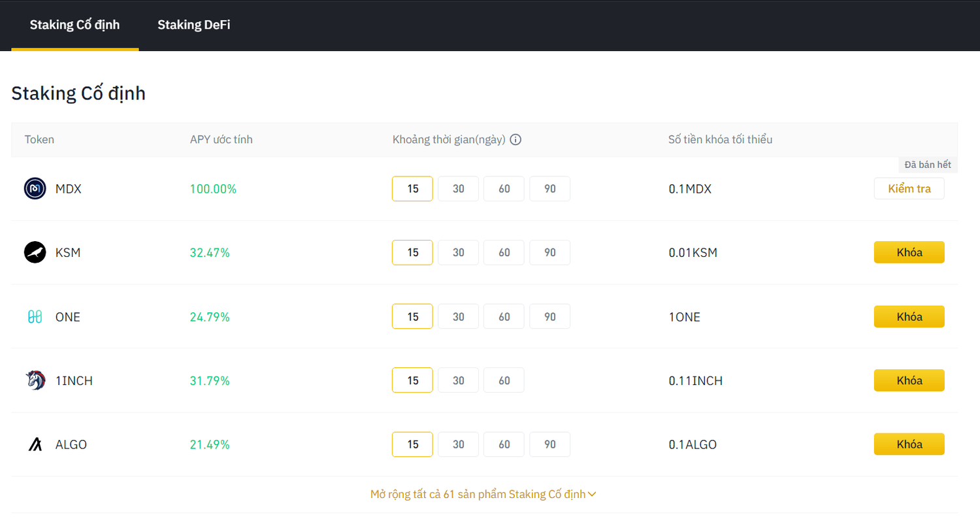Viewport: 980px width, 517px height.
Task: Click the 1ONE minimum lock amount
Action: 684,316
